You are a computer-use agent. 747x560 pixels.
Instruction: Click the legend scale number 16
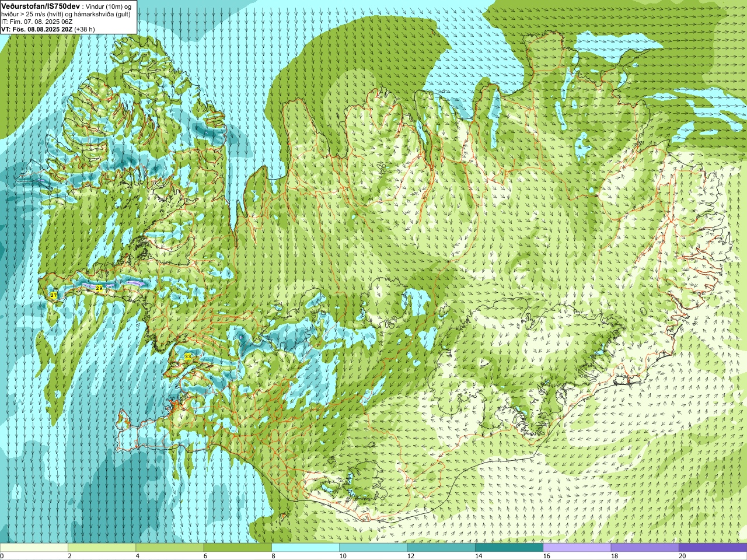(546, 556)
